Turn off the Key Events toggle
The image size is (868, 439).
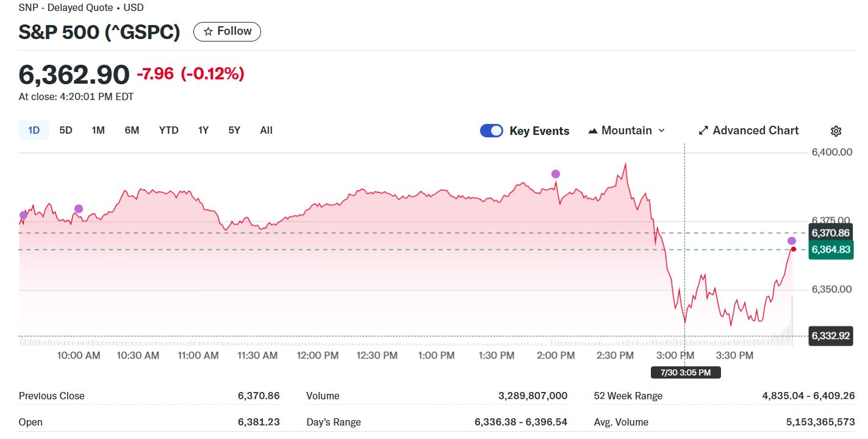point(492,131)
